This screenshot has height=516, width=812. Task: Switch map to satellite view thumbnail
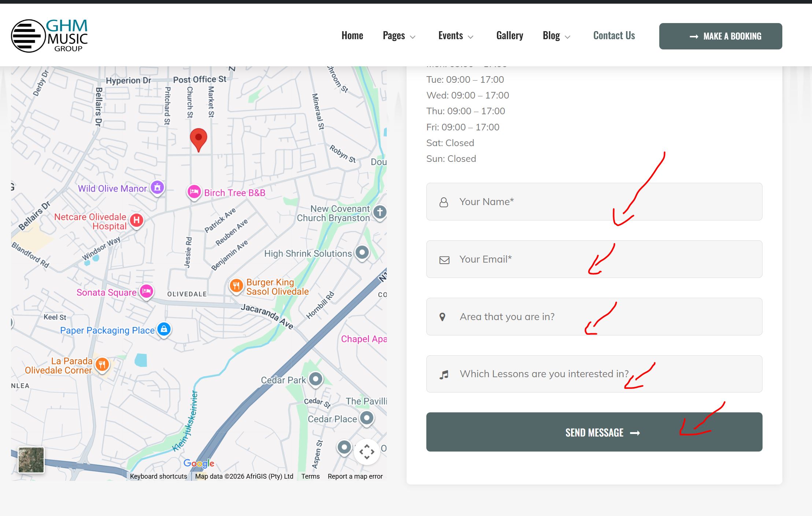(31, 460)
